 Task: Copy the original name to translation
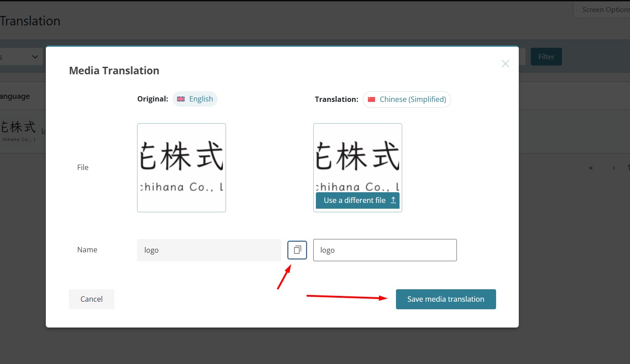tap(297, 250)
